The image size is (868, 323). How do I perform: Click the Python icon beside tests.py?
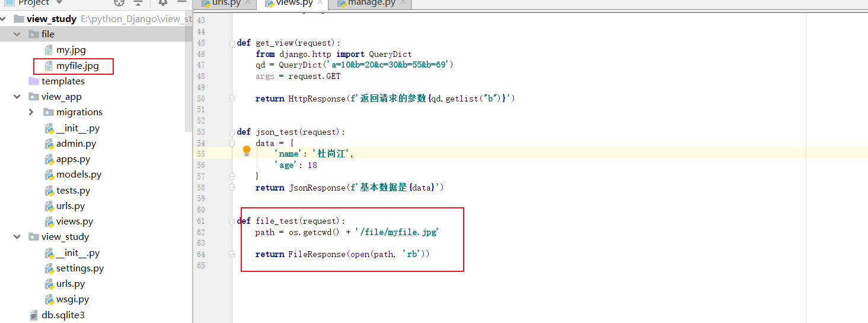(49, 191)
